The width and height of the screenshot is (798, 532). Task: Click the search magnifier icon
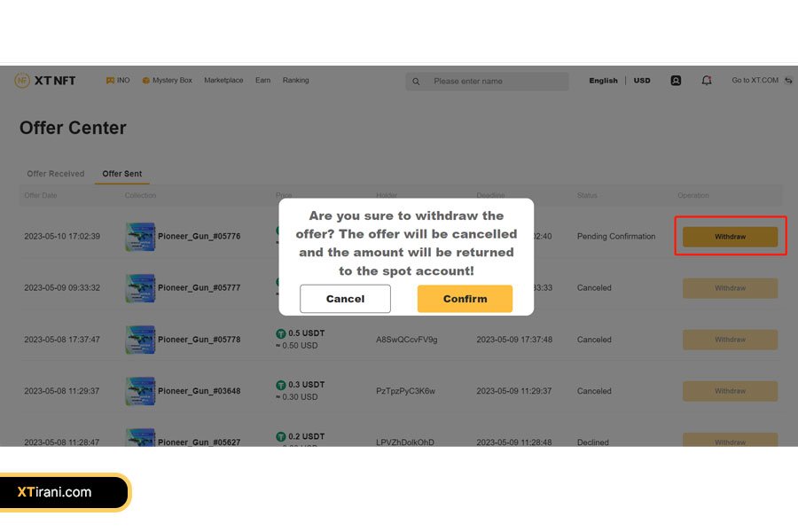click(x=416, y=82)
